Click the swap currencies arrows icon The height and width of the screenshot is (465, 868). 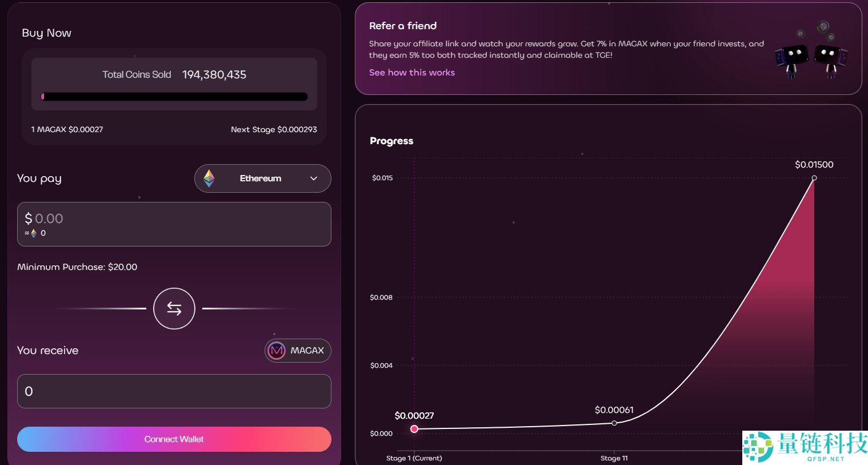[x=174, y=309]
